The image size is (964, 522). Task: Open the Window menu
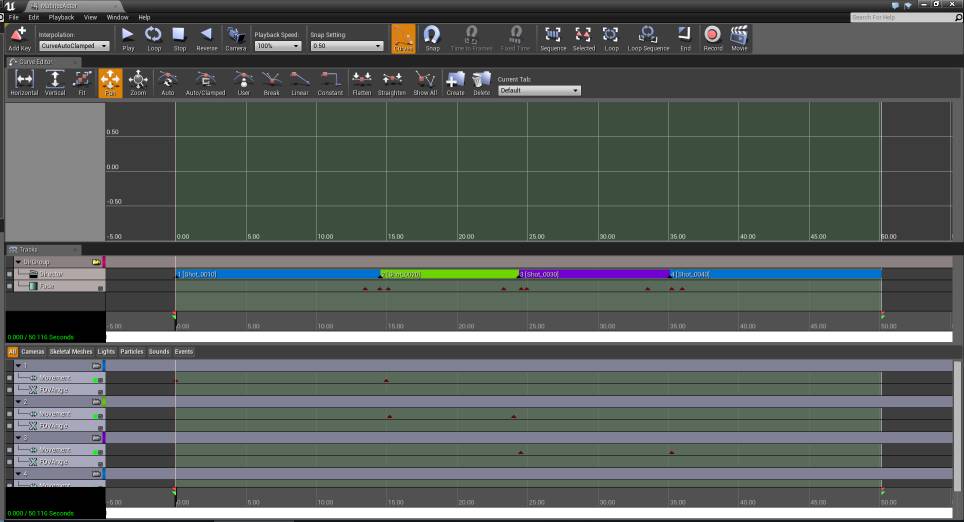(x=117, y=17)
